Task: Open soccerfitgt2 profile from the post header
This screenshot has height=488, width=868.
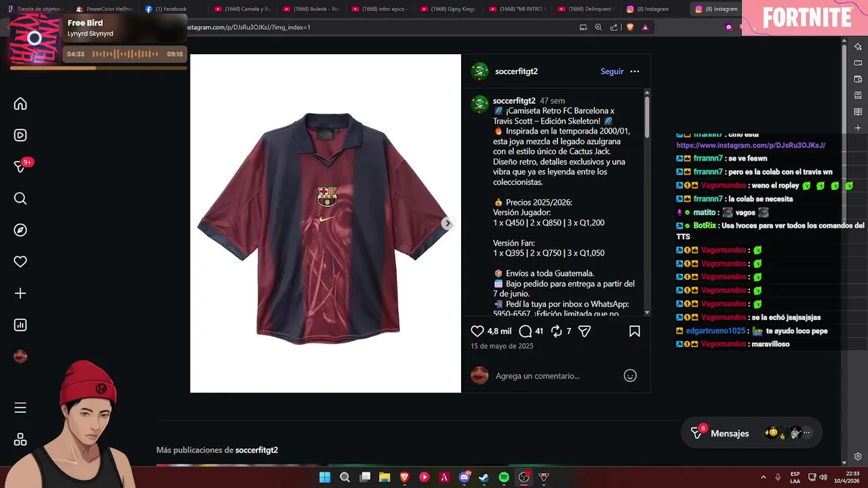Action: tap(516, 71)
